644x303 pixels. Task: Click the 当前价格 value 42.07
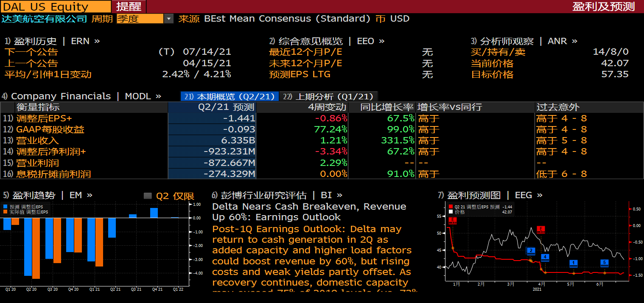click(x=615, y=63)
